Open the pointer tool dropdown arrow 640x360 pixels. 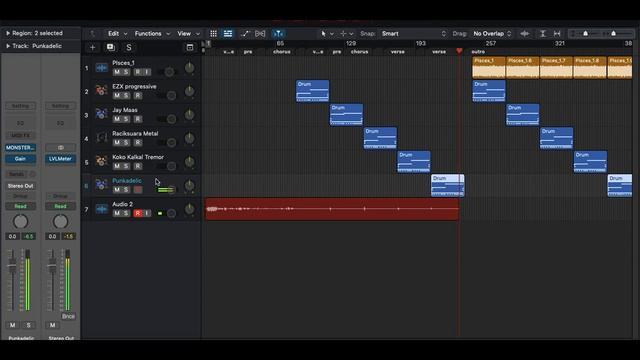tap(331, 34)
